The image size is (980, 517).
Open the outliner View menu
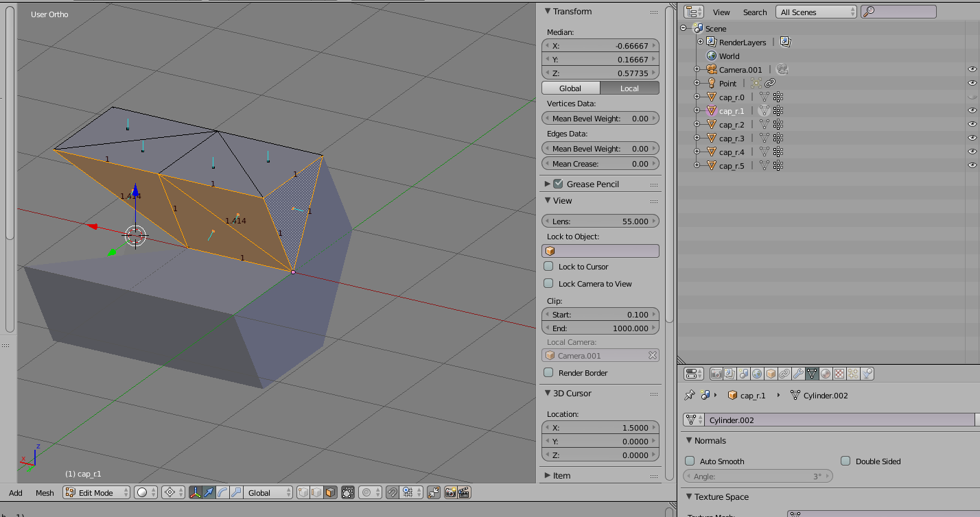721,12
